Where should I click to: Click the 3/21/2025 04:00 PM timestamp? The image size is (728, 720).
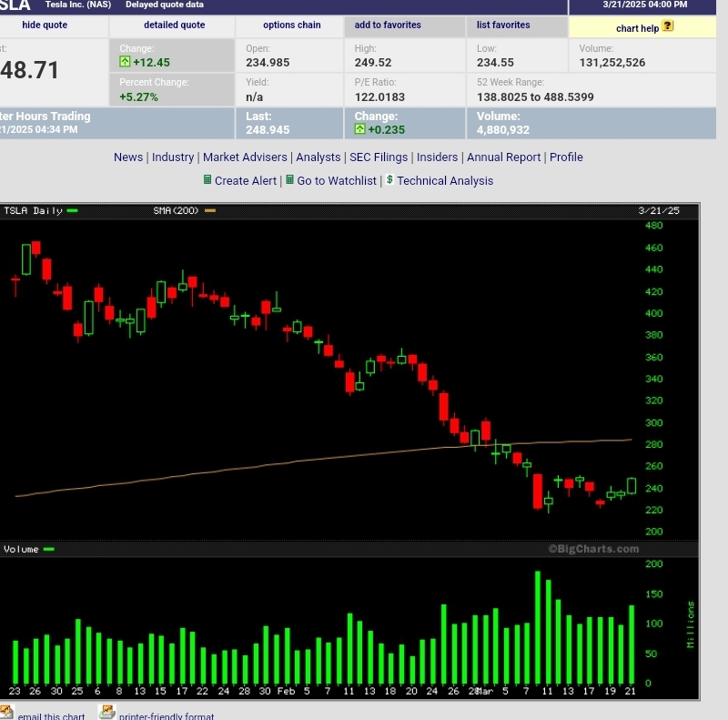coord(645,5)
